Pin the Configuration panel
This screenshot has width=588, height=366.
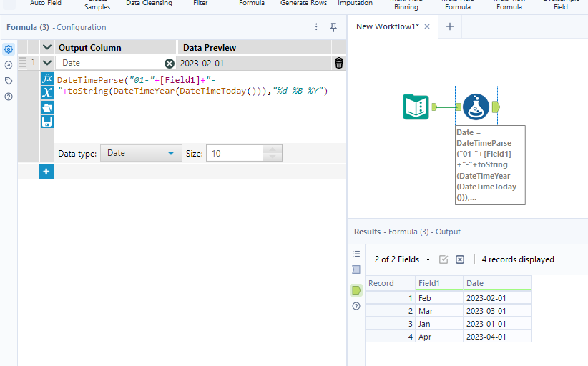click(x=333, y=27)
